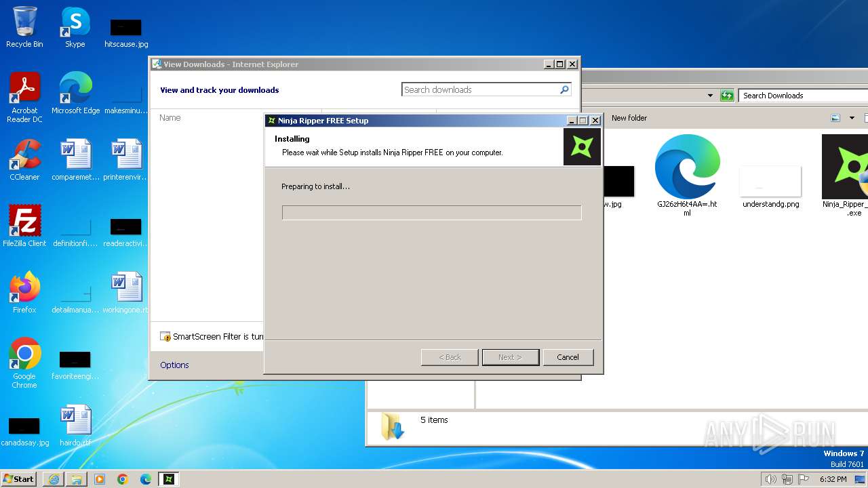Viewport: 868px width, 488px height.
Task: Open File Explorer taskbar icon
Action: pos(77,479)
